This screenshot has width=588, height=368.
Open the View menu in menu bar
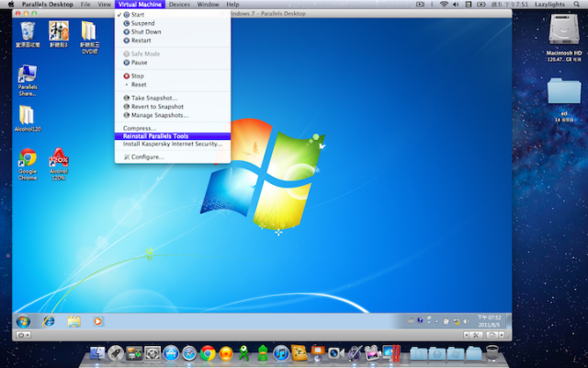[x=104, y=5]
